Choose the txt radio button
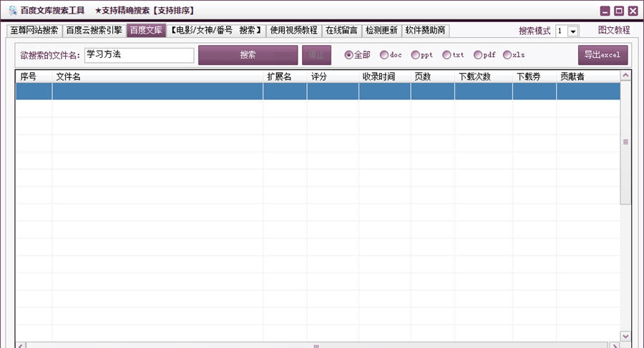 (453, 55)
